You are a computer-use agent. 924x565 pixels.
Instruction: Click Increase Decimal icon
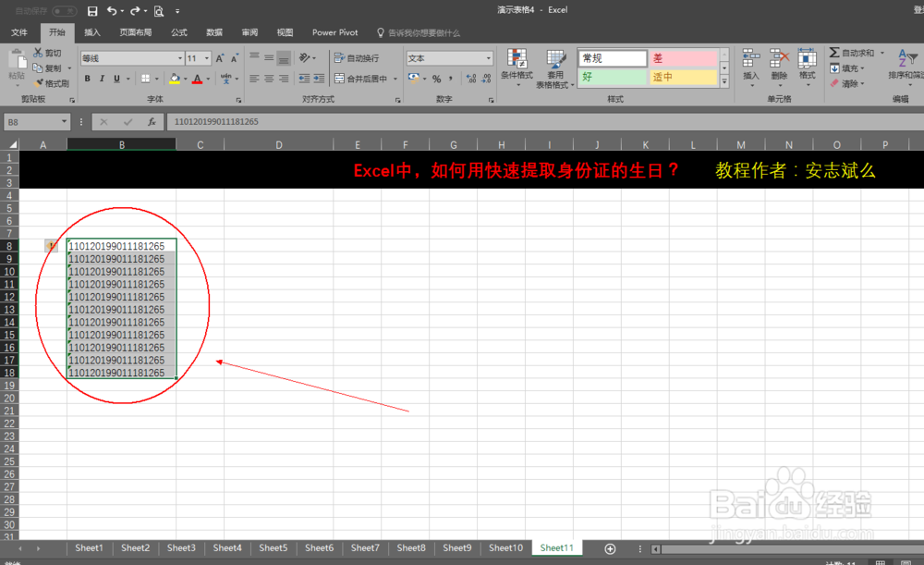[471, 79]
